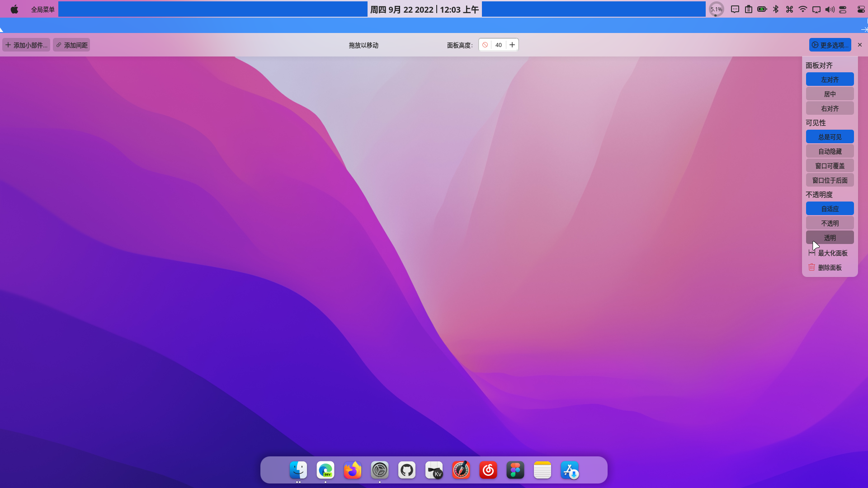Choose 自动隐藏 visibility option

tap(830, 151)
